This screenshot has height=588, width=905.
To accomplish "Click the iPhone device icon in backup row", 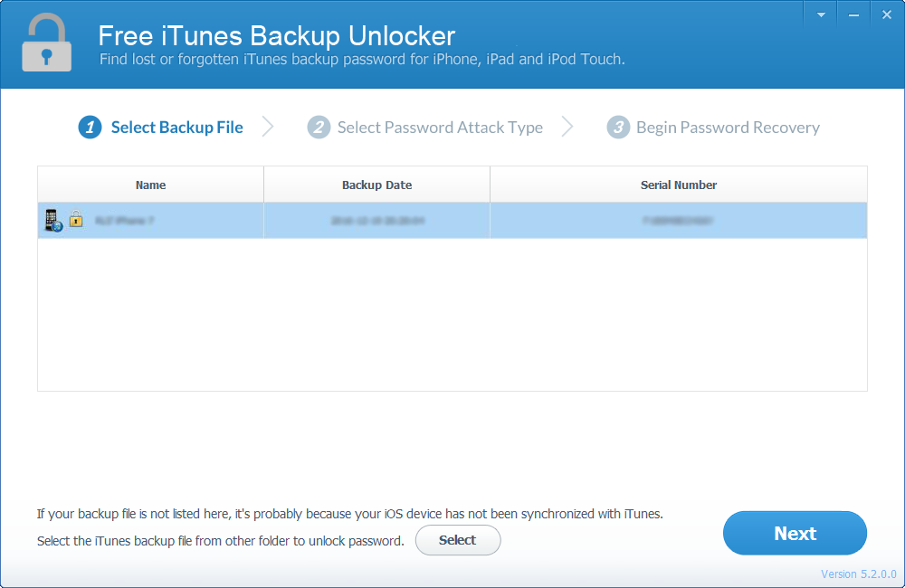I will click(x=53, y=220).
